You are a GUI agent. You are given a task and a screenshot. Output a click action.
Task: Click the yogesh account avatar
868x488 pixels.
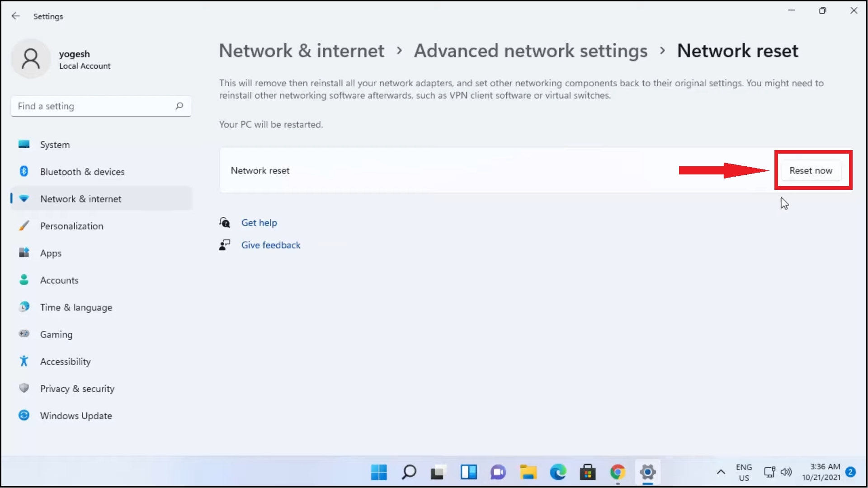coord(30,58)
